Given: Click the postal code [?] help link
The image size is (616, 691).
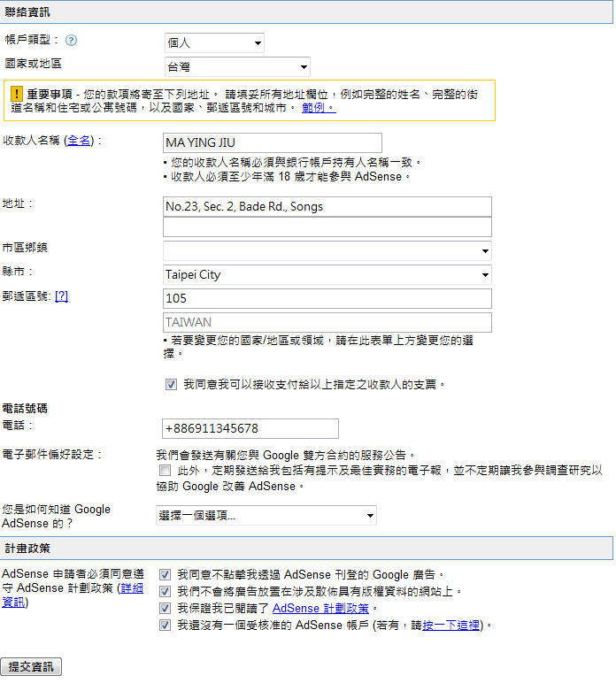Looking at the screenshot, I should (61, 296).
